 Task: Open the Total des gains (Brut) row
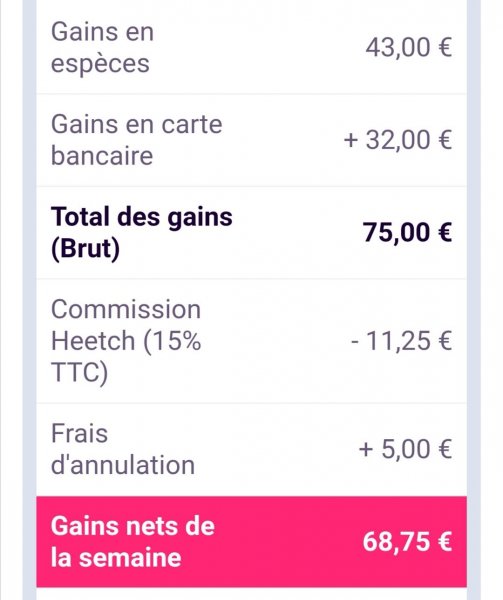pos(251,233)
